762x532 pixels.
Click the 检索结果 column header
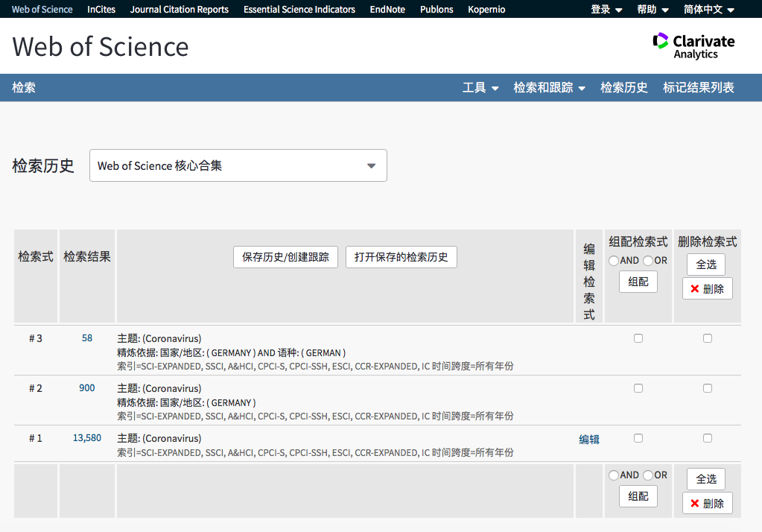[87, 257]
